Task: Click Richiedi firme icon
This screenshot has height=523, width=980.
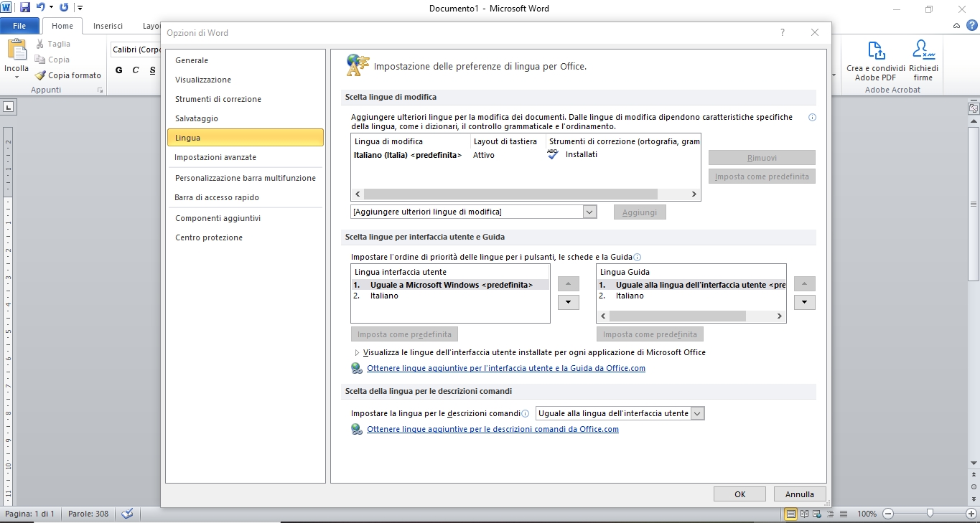Action: (x=923, y=50)
